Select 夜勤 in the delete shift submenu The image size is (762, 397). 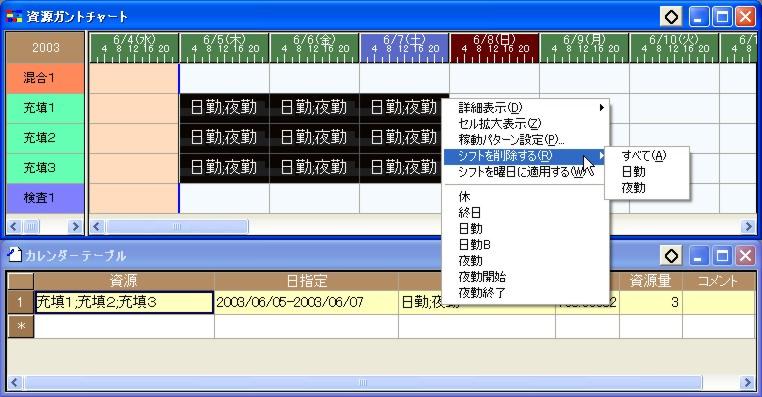pyautogui.click(x=634, y=188)
